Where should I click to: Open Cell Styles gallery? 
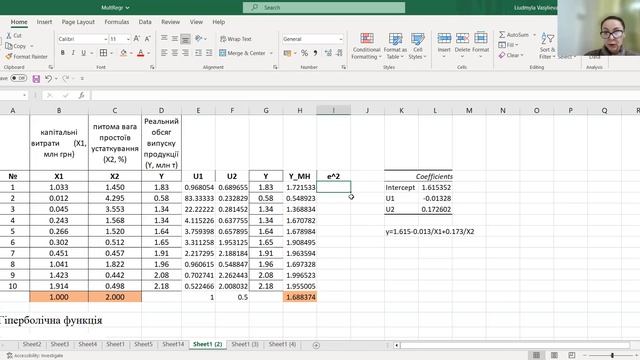click(418, 46)
